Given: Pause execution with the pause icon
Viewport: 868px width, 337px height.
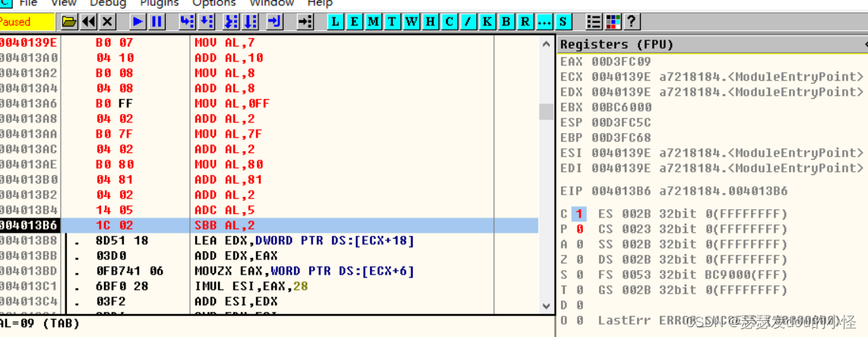Looking at the screenshot, I should (157, 22).
